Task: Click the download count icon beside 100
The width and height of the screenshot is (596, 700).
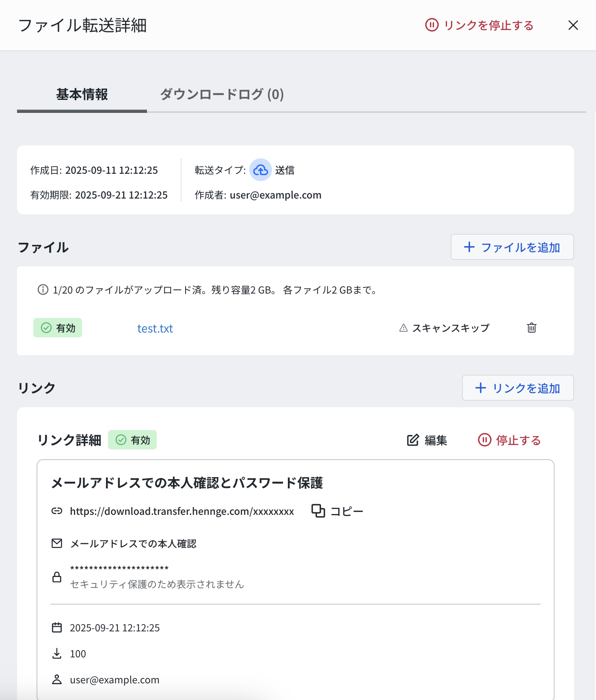Action: click(57, 654)
